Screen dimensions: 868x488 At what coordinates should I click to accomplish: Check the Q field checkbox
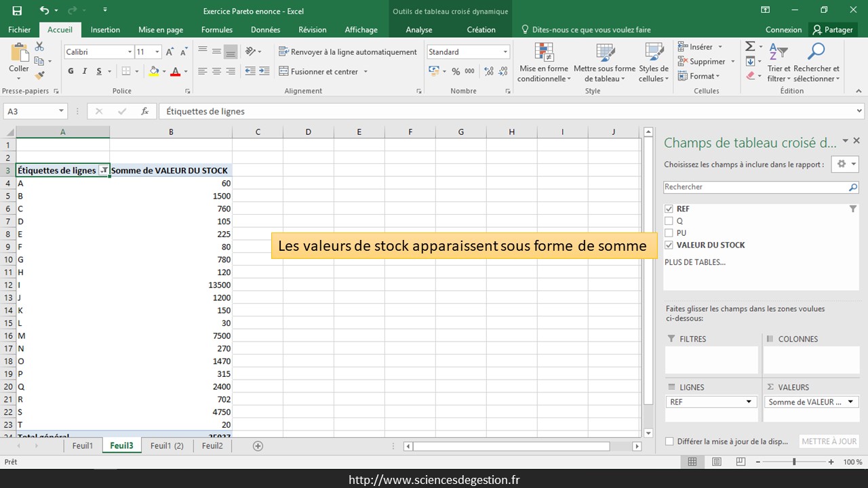point(669,221)
